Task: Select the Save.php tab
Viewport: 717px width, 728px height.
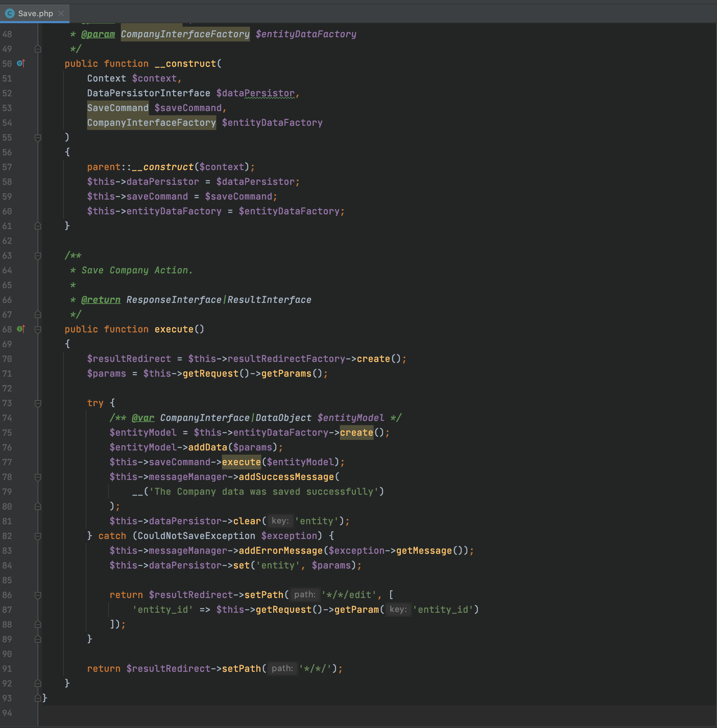Action: point(35,14)
